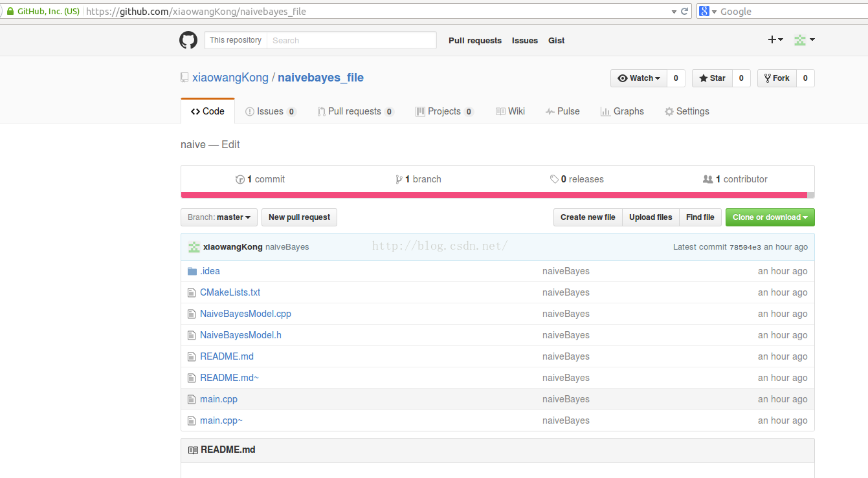Open the plus create-new menu
The height and width of the screenshot is (478, 868).
775,39
